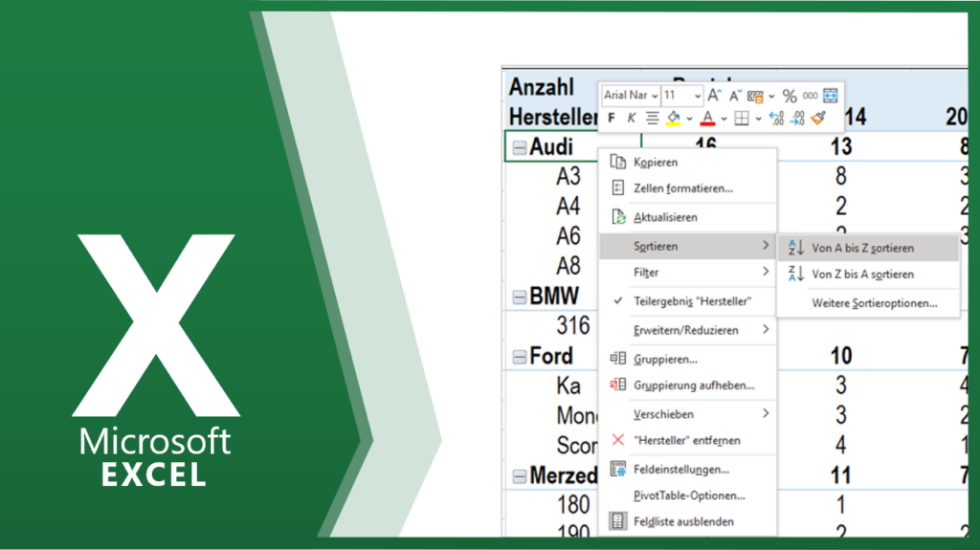Viewport: 980px width, 550px height.
Task: Click the Gruppierung aufheben icon
Action: 617,385
